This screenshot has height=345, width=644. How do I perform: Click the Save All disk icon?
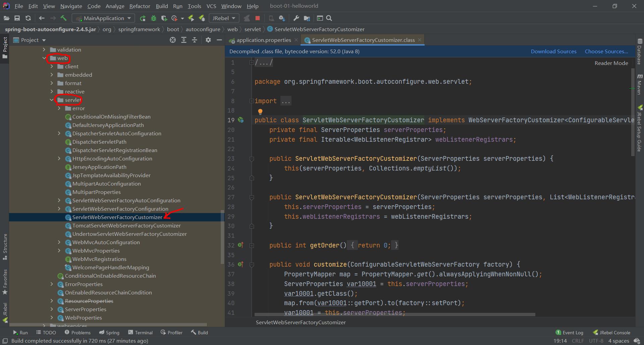click(x=17, y=18)
